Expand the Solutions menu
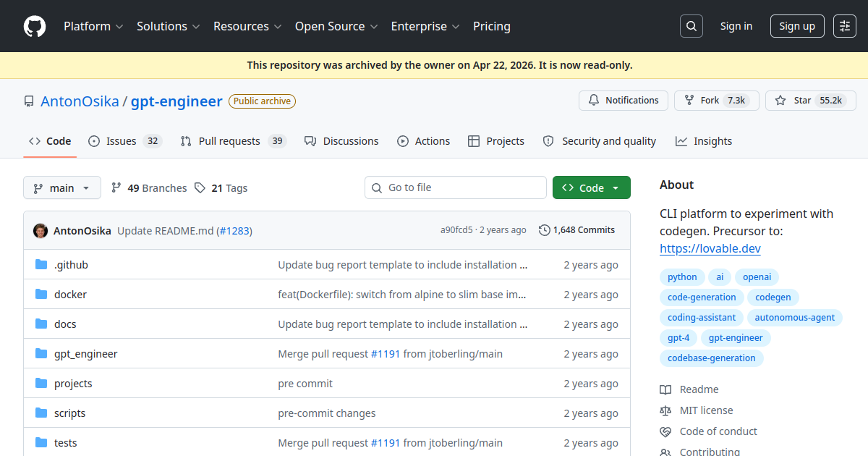868x456 pixels. [168, 26]
